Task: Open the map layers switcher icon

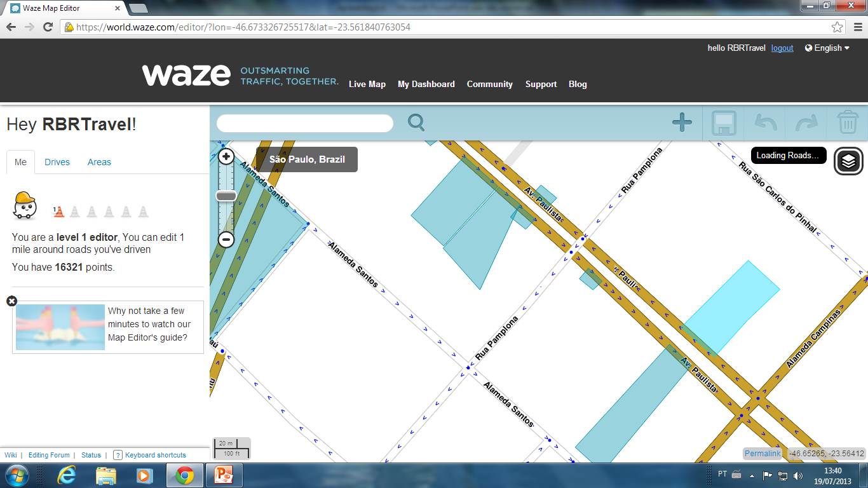Action: coord(848,161)
